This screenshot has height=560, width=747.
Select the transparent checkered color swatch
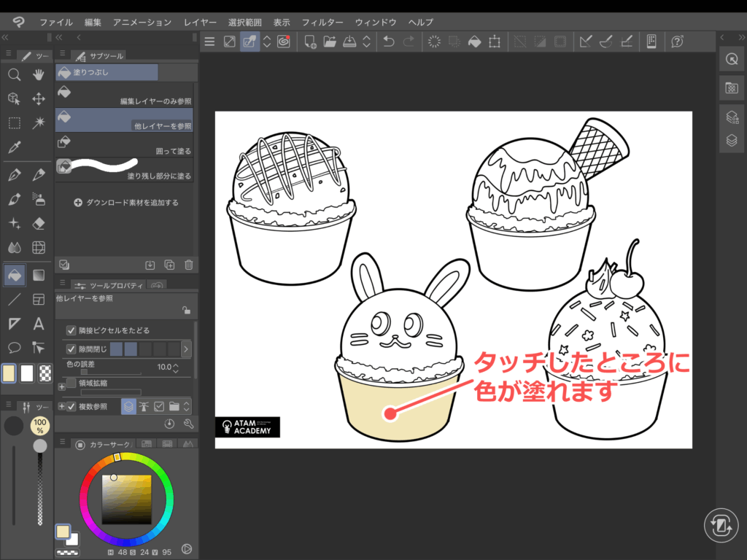[x=46, y=373]
